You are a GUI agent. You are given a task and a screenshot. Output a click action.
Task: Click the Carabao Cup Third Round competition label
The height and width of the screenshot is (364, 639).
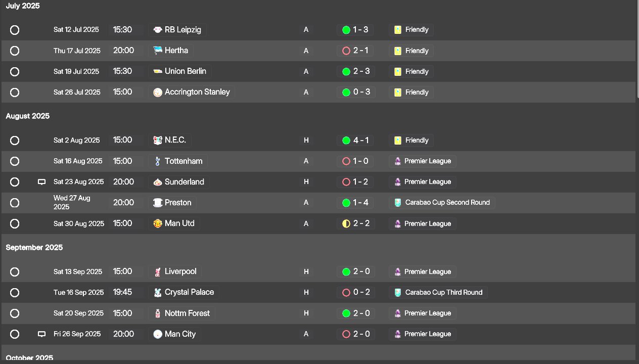click(x=444, y=292)
